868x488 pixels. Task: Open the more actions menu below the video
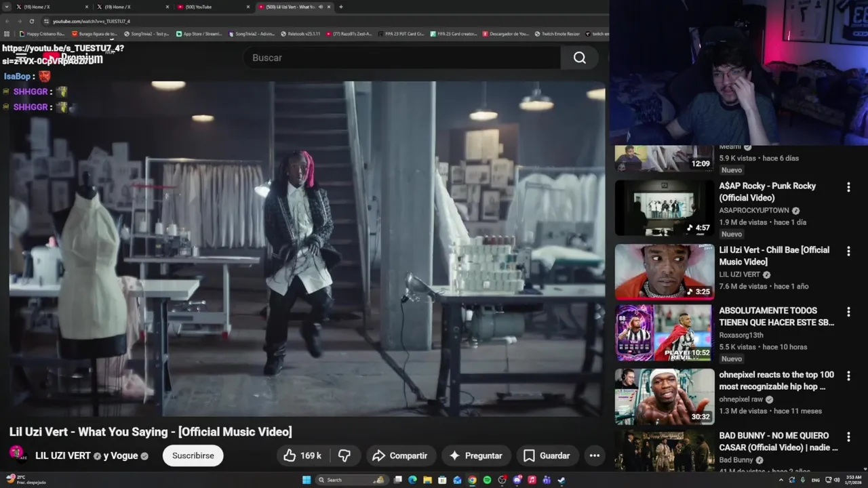[x=595, y=455]
